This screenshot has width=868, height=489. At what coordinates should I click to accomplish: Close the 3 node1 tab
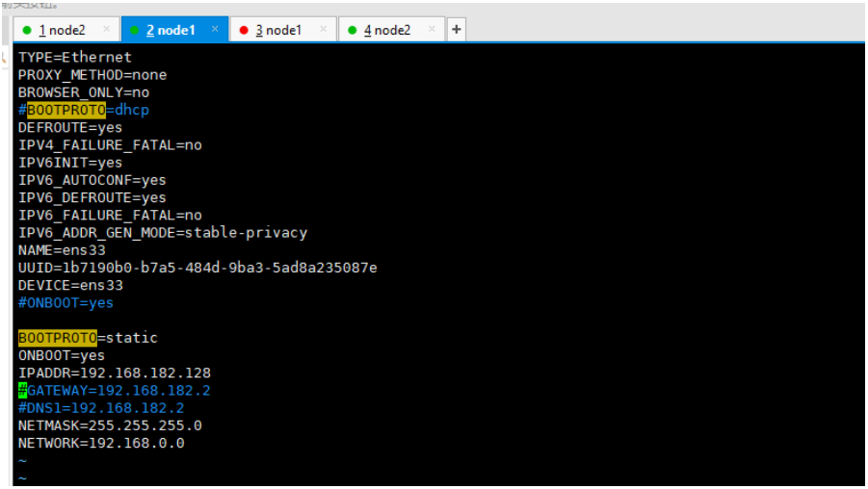pos(324,29)
